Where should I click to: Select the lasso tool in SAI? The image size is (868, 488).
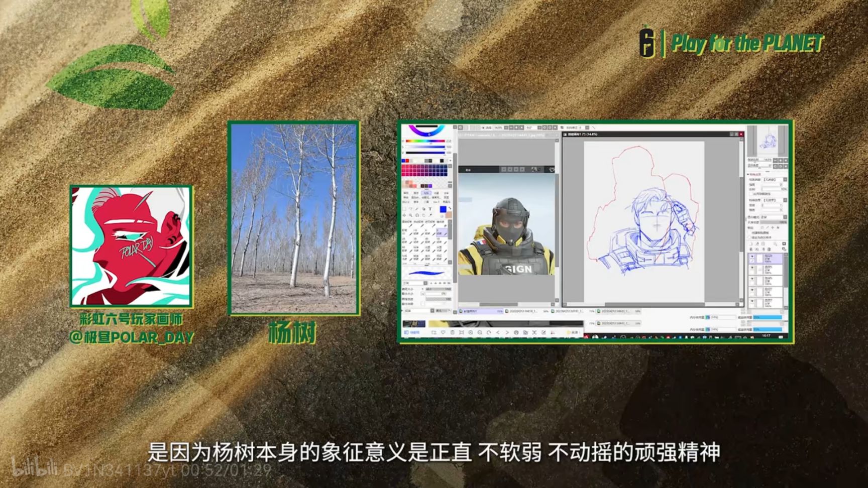(411, 209)
